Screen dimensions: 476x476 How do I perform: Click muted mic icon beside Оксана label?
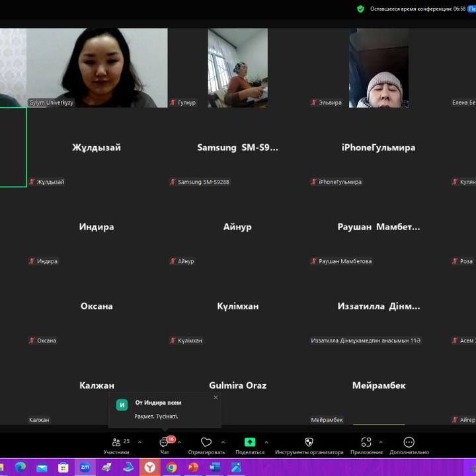[32, 340]
